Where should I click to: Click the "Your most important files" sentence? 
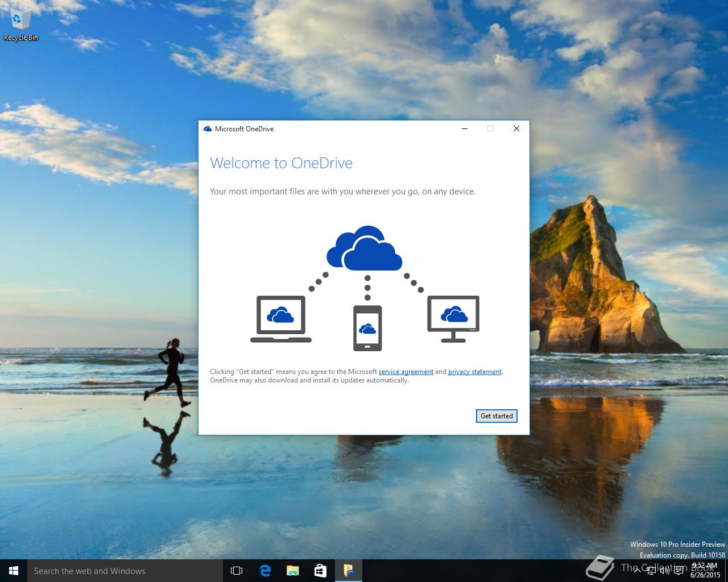(x=342, y=192)
